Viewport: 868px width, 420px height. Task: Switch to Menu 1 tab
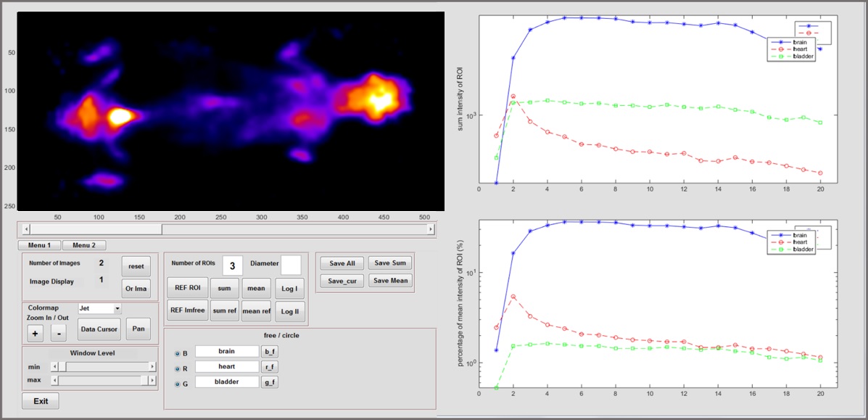pyautogui.click(x=39, y=245)
